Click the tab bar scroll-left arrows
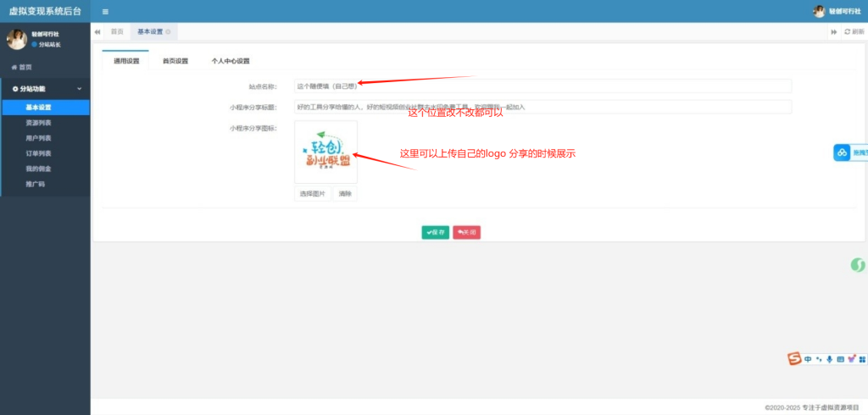The height and width of the screenshot is (415, 868). (x=97, y=31)
